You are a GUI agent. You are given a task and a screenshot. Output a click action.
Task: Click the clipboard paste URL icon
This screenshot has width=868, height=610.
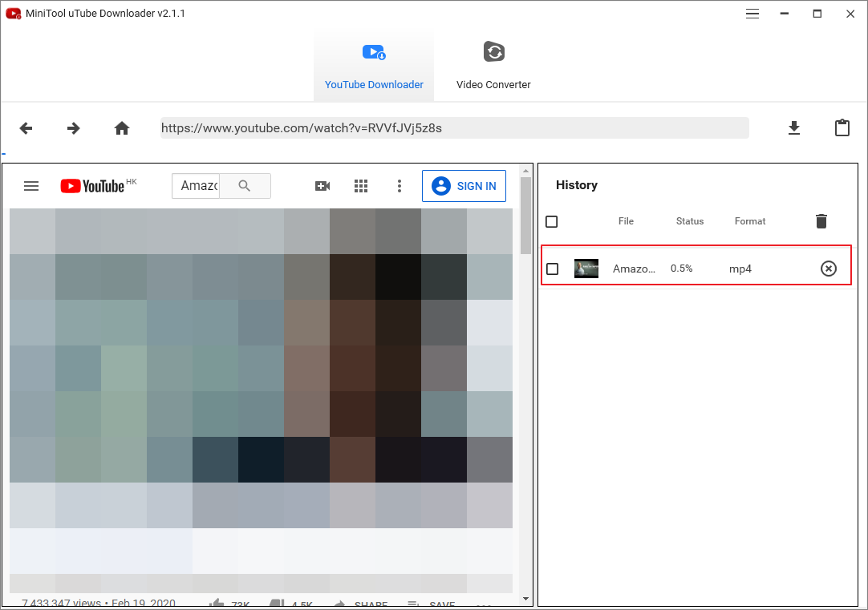[x=842, y=127]
